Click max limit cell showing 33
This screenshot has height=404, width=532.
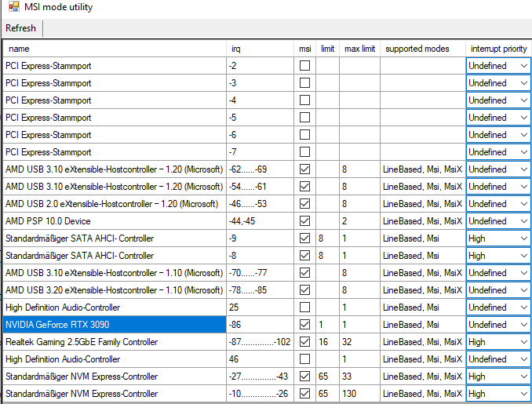359,377
